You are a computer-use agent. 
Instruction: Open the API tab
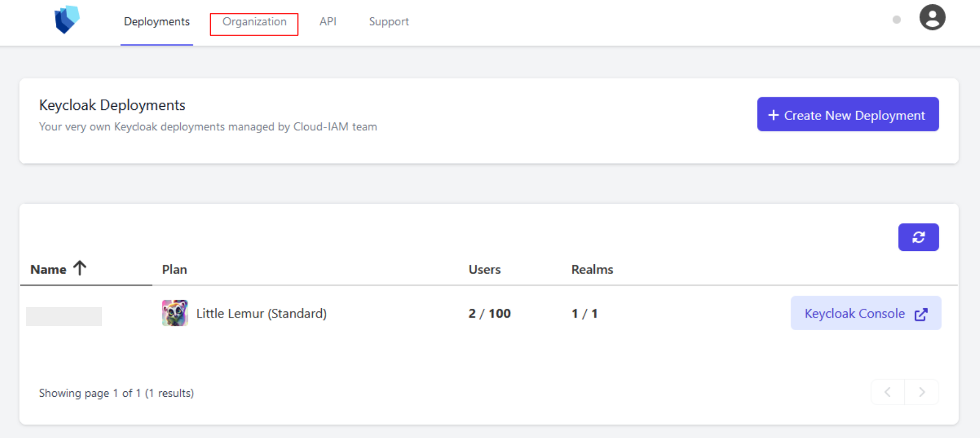[328, 22]
